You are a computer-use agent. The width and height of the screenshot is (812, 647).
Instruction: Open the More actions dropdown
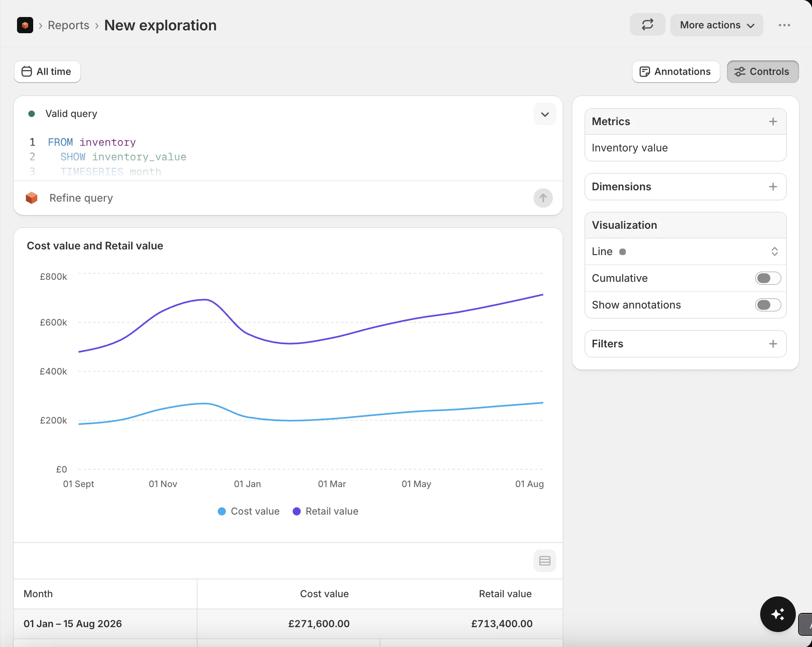point(716,25)
